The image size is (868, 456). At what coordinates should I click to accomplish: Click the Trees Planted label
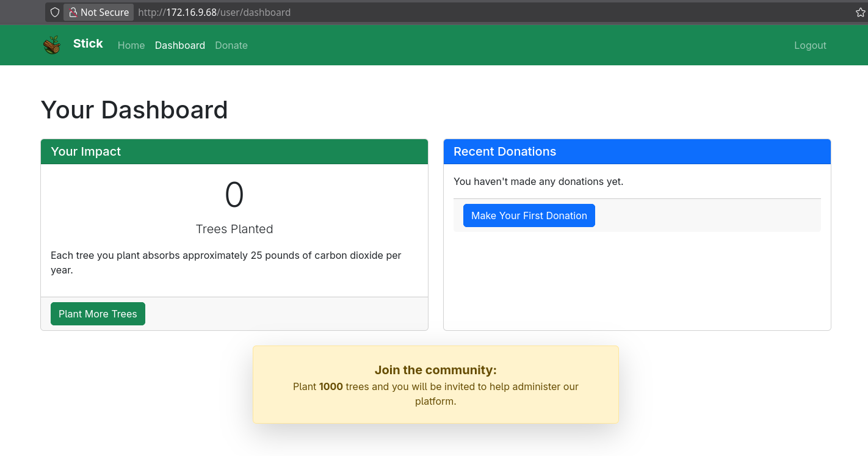coord(234,229)
